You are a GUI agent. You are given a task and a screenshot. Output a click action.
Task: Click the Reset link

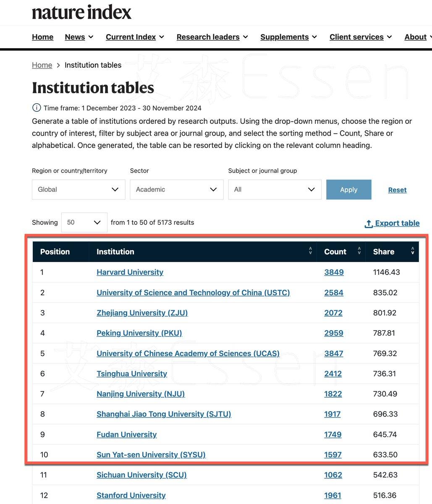tap(397, 190)
